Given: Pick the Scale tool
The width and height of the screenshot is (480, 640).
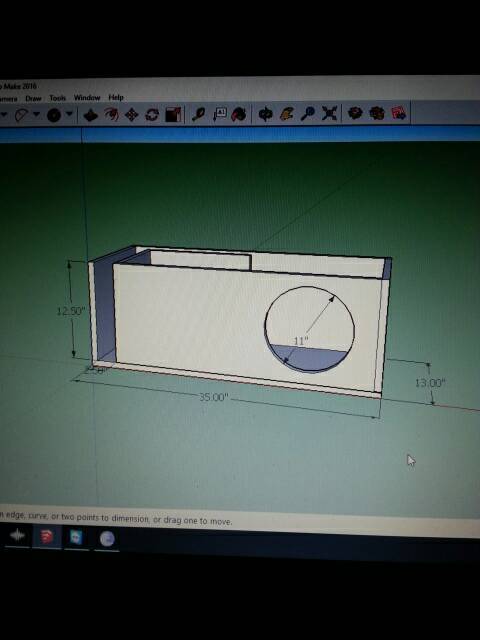Looking at the screenshot, I should click(173, 115).
